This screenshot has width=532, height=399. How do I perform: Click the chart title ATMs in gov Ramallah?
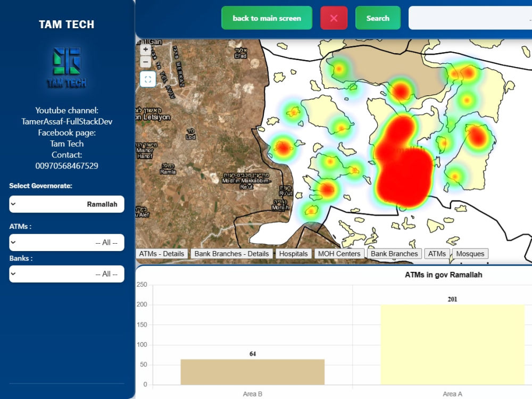pyautogui.click(x=444, y=275)
